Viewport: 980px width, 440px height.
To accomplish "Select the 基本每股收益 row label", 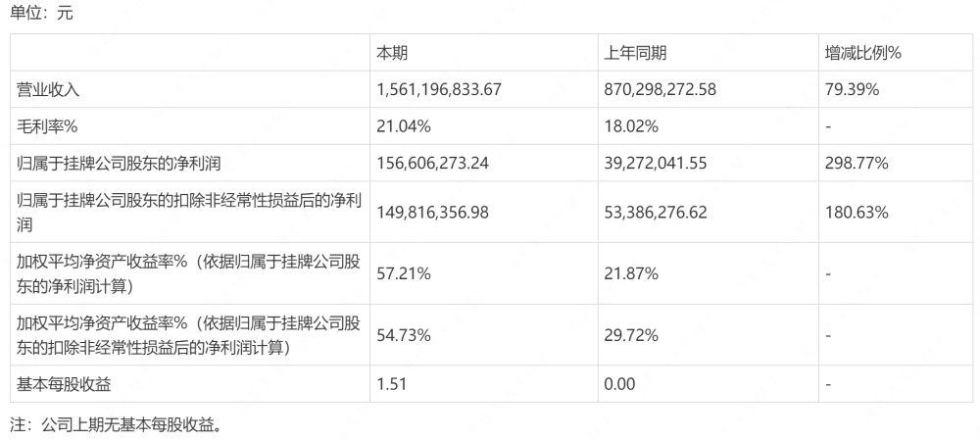I will pos(57,384).
